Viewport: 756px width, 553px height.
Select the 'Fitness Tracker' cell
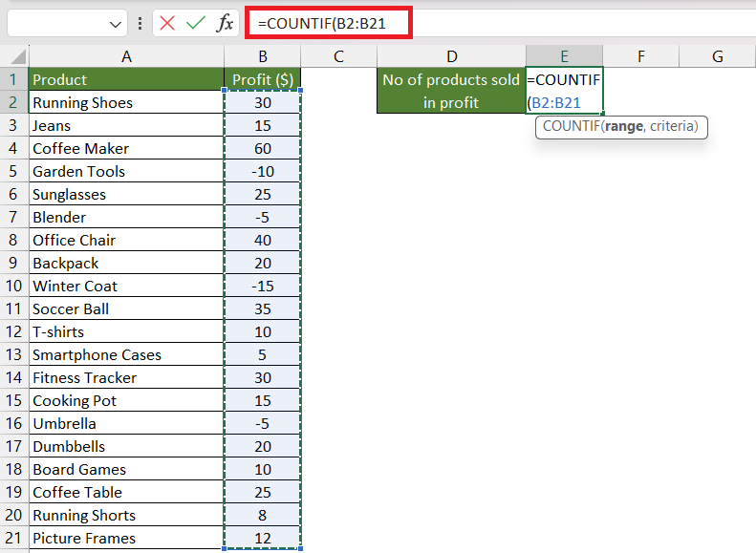pyautogui.click(x=126, y=377)
